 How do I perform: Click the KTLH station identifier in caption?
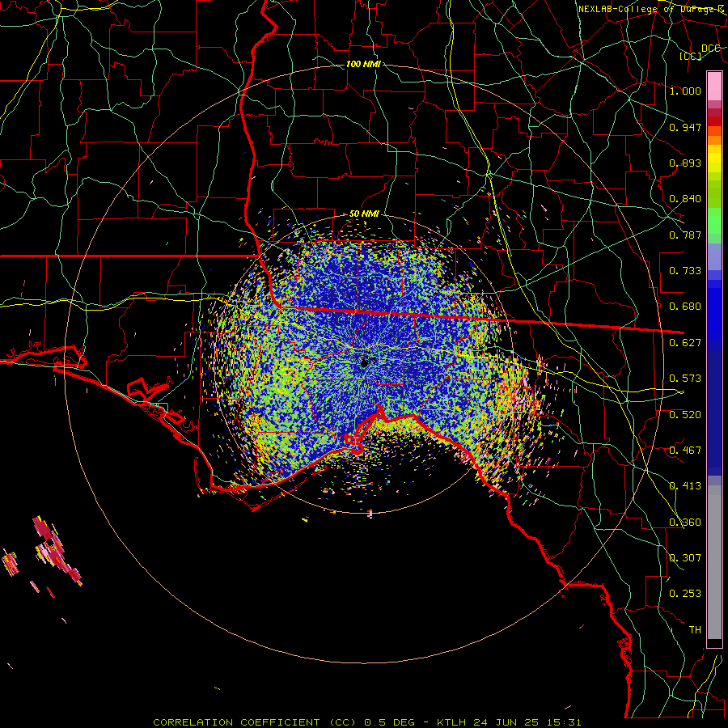point(451,722)
